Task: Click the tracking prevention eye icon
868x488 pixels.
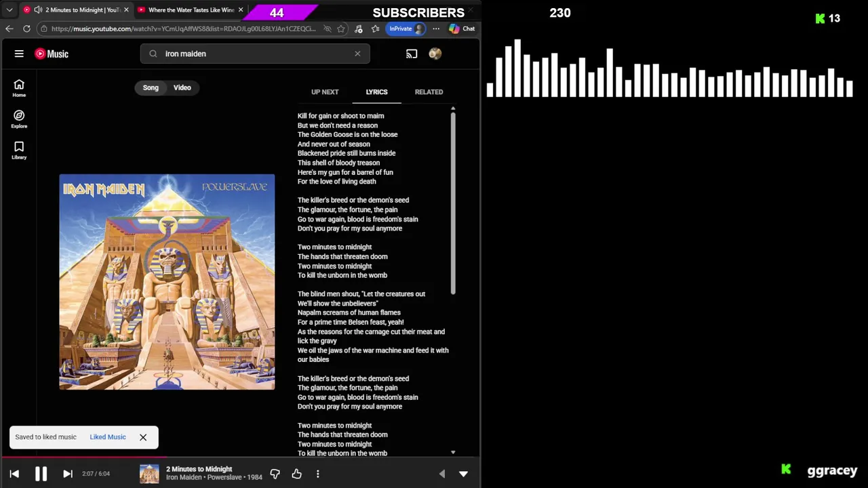Action: click(328, 28)
